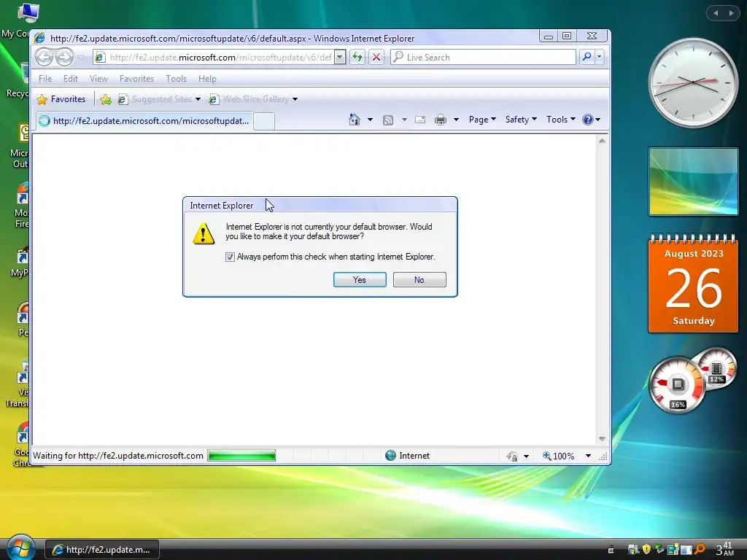Open the Favorites star button
This screenshot has height=560, width=747.
click(61, 99)
